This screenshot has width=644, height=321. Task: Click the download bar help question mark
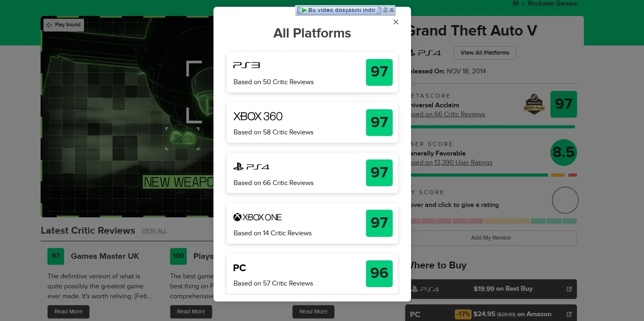(x=385, y=10)
